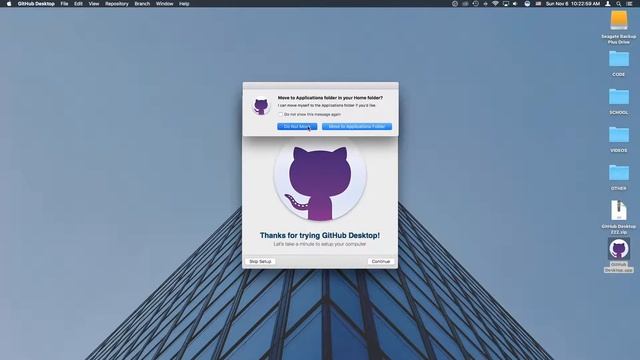Select the SCHOOL folder on desktop
Viewport: 640px width, 360px height.
coord(619,97)
